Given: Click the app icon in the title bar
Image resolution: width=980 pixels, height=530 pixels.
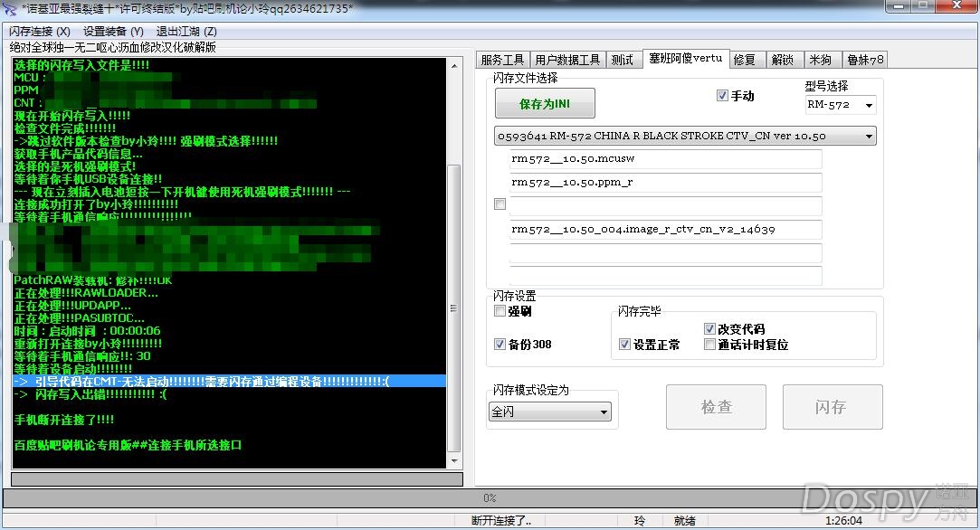Looking at the screenshot, I should coord(11,8).
